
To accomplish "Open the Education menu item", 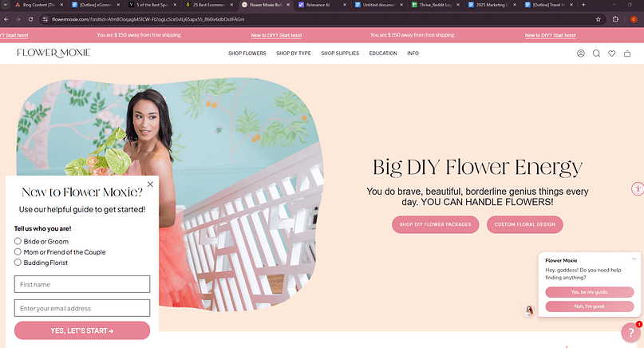I will click(x=383, y=53).
